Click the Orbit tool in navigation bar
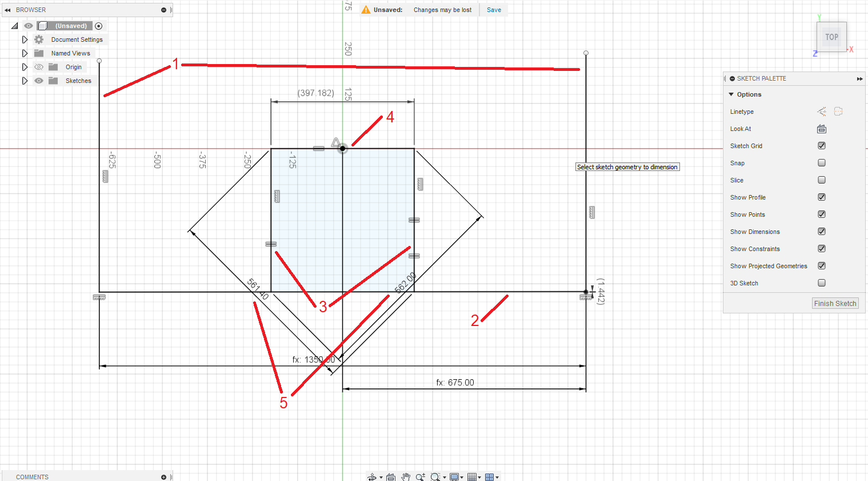 coord(371,477)
